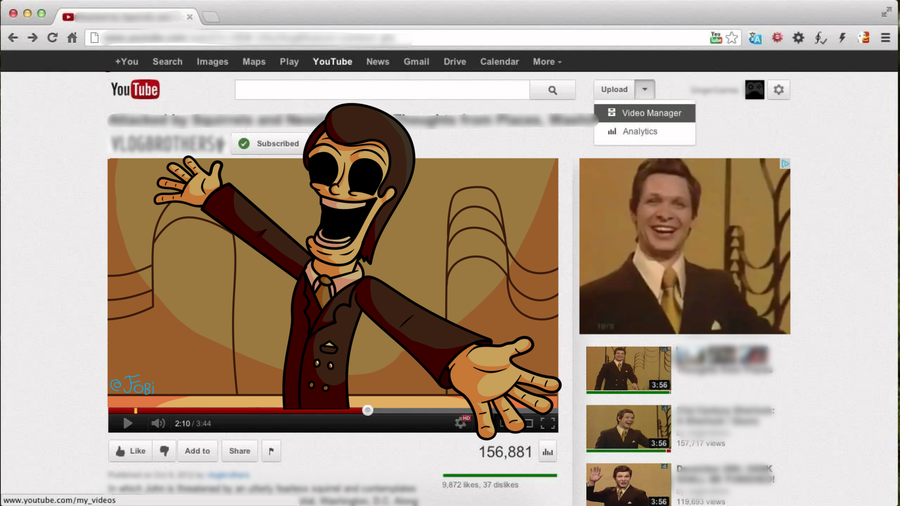Click the dark gear extension icon

[x=798, y=38]
